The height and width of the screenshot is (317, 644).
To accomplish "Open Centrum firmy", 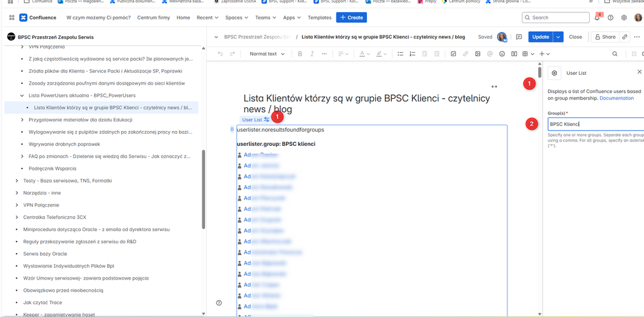I will [x=155, y=17].
